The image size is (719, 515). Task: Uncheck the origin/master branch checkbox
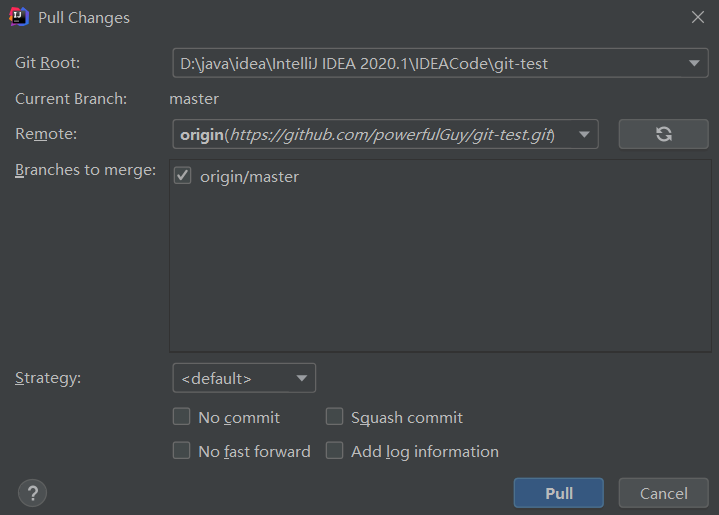pyautogui.click(x=183, y=176)
